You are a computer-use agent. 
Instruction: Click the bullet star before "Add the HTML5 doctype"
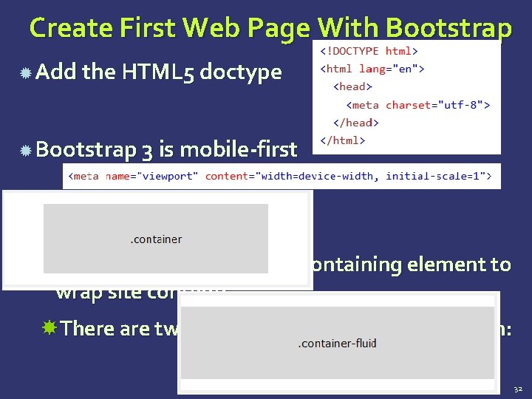click(26, 73)
